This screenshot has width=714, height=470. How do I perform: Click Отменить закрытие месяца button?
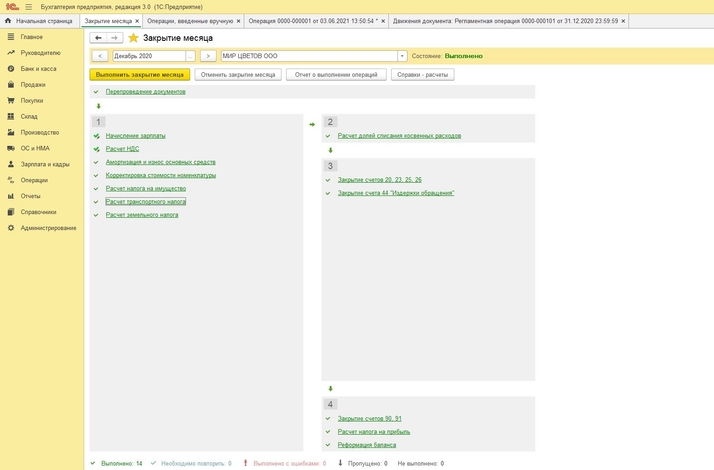[x=238, y=74]
